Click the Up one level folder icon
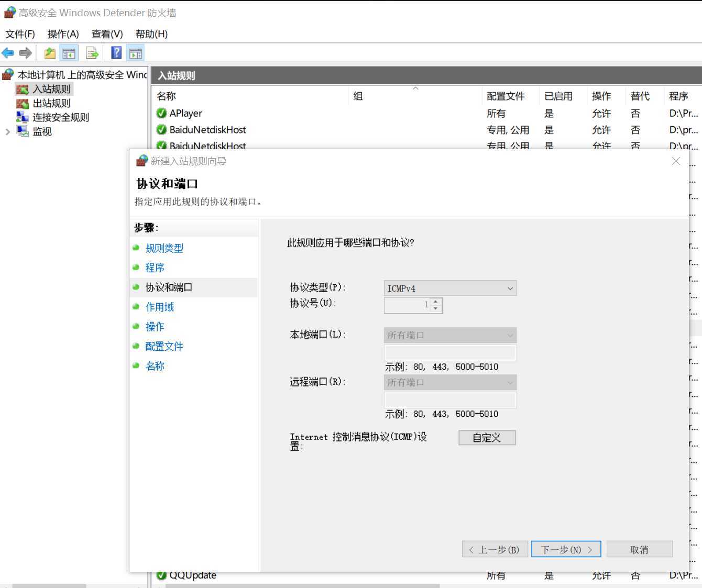 pos(50,53)
